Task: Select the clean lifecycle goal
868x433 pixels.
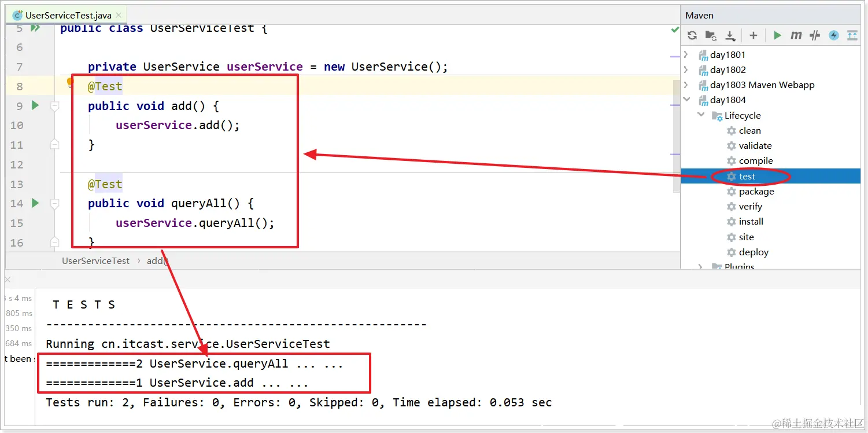Action: tap(749, 131)
